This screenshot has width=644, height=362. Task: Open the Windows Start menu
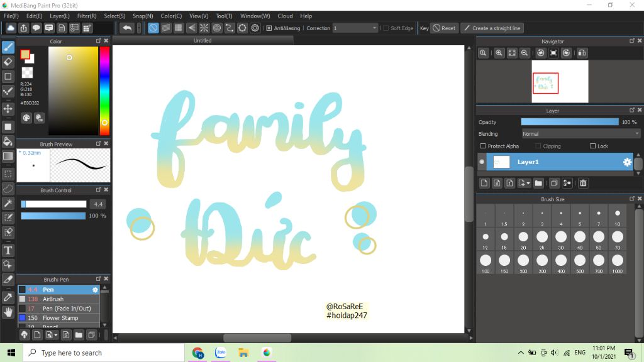tap(11, 353)
